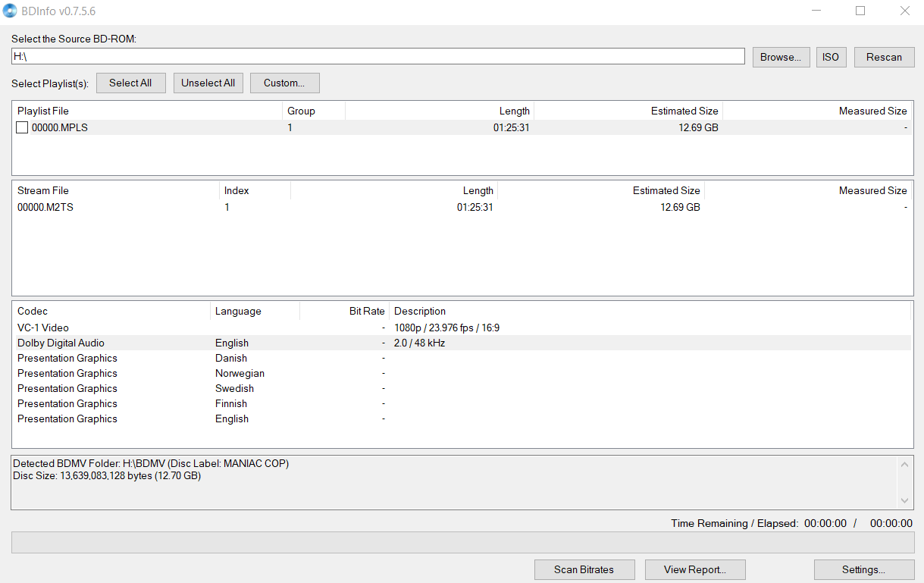Viewport: 924px width, 583px height.
Task: Hit the Rescan button
Action: coord(884,57)
